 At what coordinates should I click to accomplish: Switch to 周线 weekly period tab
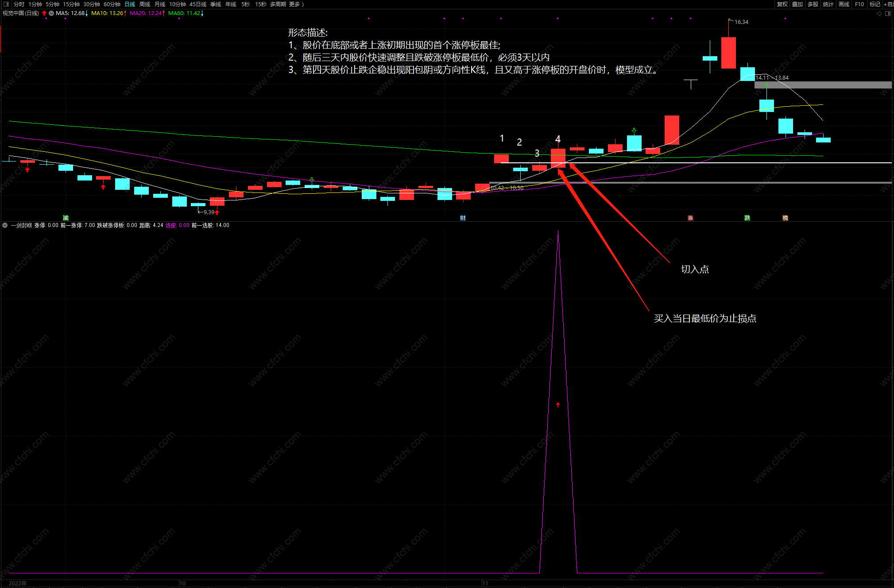145,4
